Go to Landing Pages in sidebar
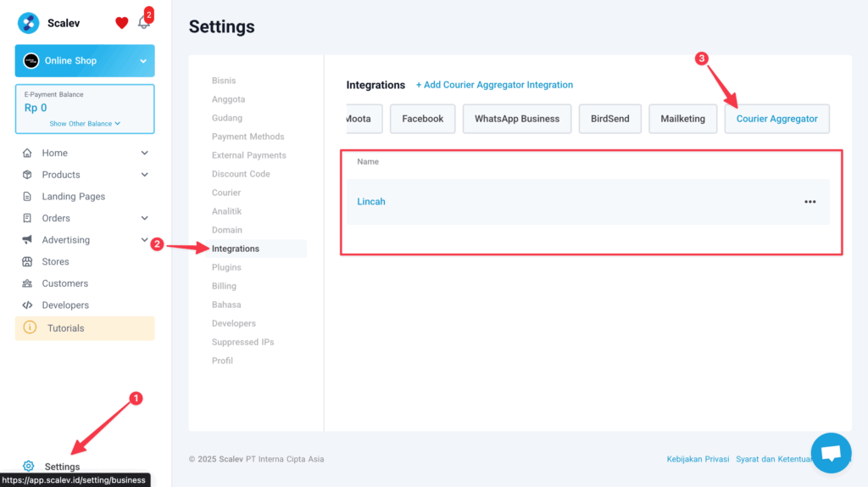Image resolution: width=868 pixels, height=487 pixels. point(73,196)
